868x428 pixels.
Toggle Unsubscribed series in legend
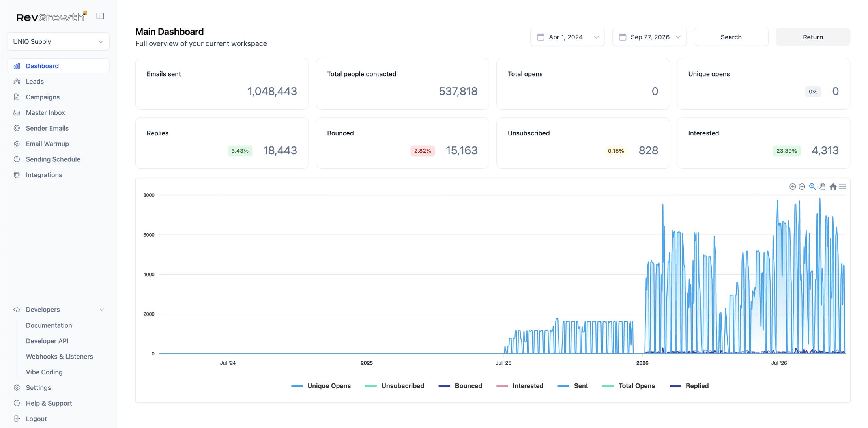(x=395, y=386)
